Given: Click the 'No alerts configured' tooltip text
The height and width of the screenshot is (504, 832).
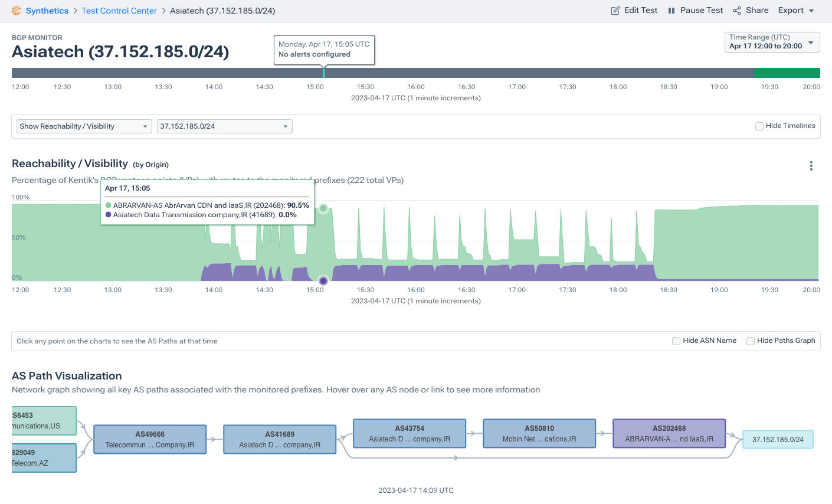Looking at the screenshot, I should click(315, 54).
